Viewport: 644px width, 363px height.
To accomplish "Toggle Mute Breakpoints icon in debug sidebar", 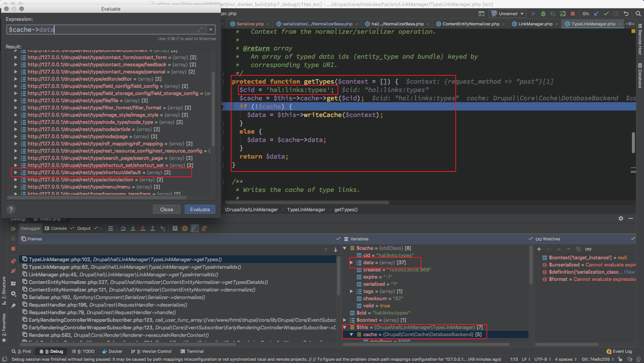I will pyautogui.click(x=13, y=271).
